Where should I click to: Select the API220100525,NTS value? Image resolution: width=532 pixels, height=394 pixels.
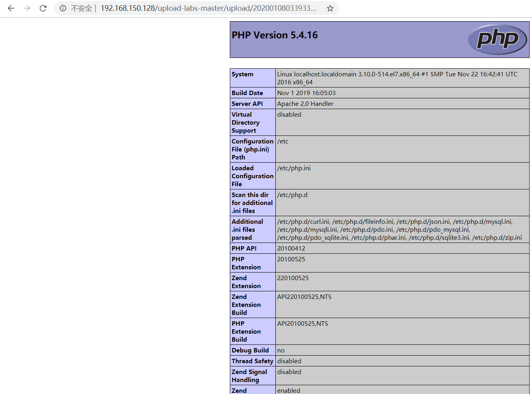[305, 297]
